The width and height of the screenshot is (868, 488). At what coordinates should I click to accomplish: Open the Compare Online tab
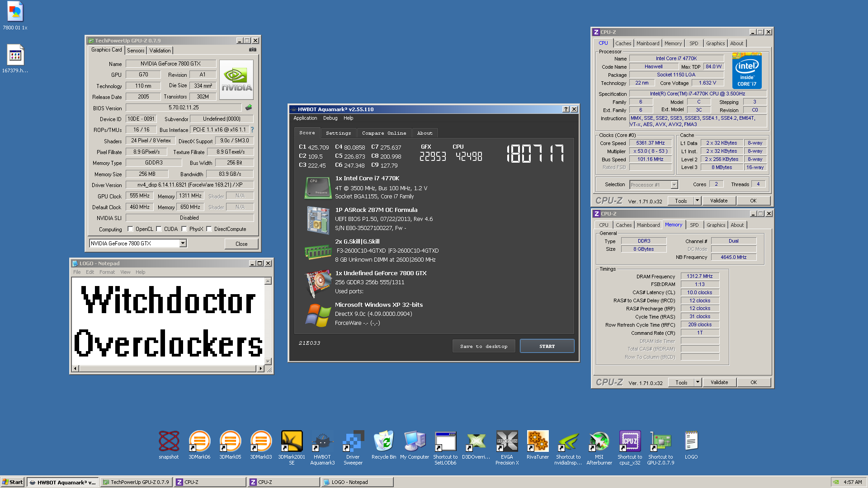pyautogui.click(x=384, y=133)
